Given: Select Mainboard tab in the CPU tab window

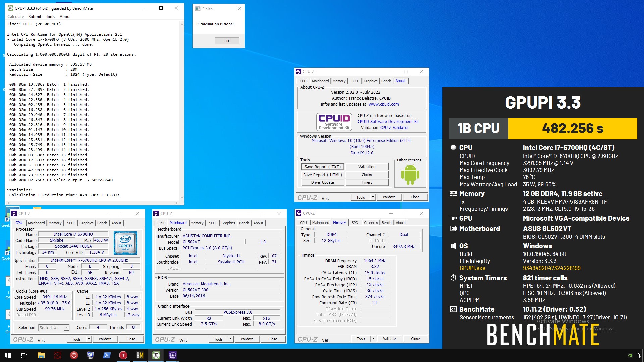Looking at the screenshot, I should [36, 223].
